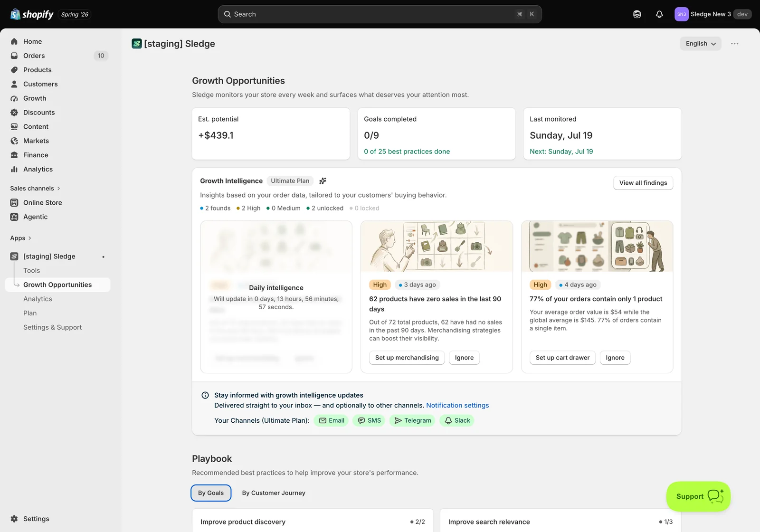Click the Growth gauge icon in sidebar
Screen dimensions: 760x532
point(14,98)
